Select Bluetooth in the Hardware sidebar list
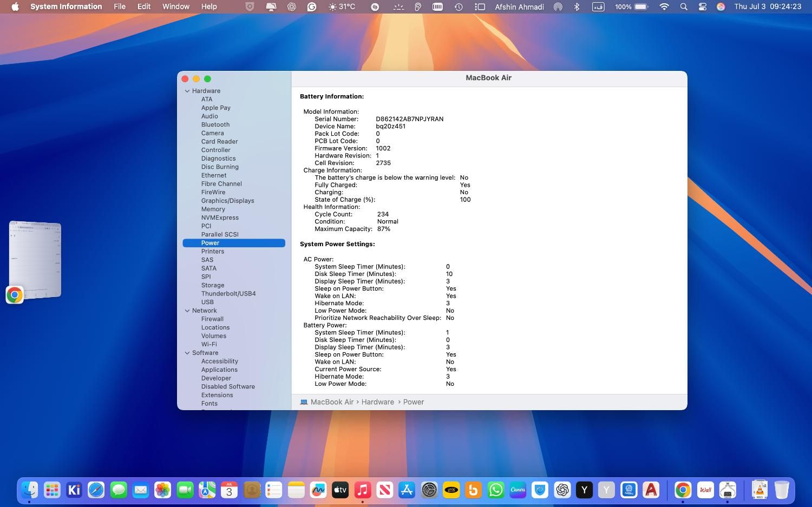The image size is (812, 507). coord(215,124)
